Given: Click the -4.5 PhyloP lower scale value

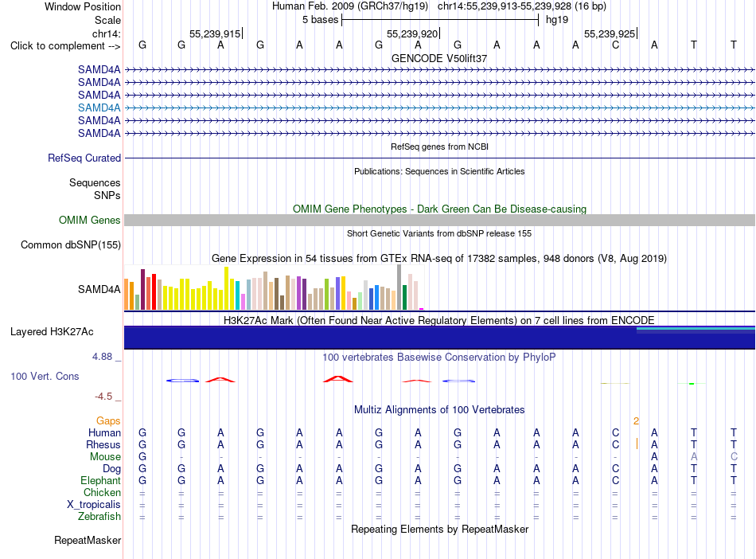Looking at the screenshot, I should [x=103, y=397].
